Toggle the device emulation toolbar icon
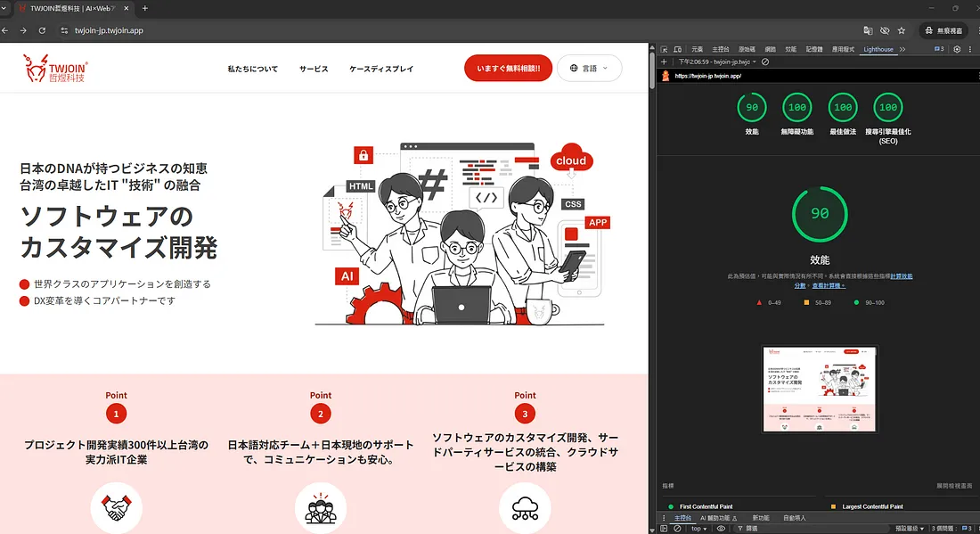Screen dimensions: 980x534 tap(676, 50)
